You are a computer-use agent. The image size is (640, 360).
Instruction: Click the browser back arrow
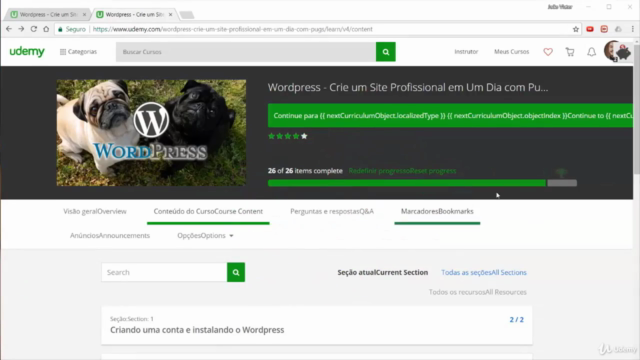tap(9, 29)
